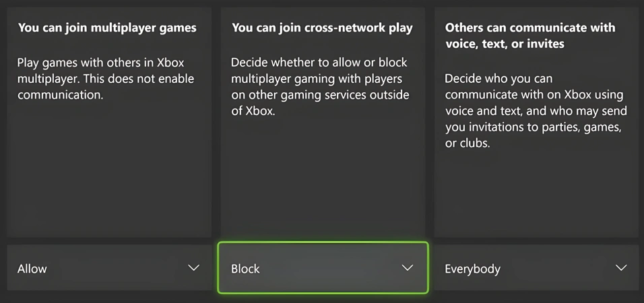Click the "Decide whether to allow or block" description
644x303 pixels.
[x=320, y=87]
